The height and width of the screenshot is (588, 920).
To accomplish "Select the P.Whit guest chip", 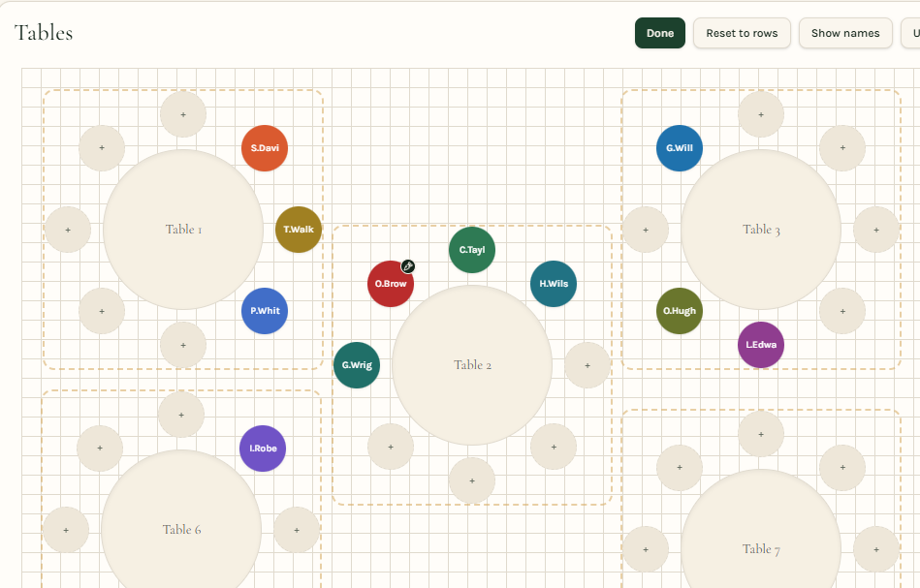I will pos(265,311).
